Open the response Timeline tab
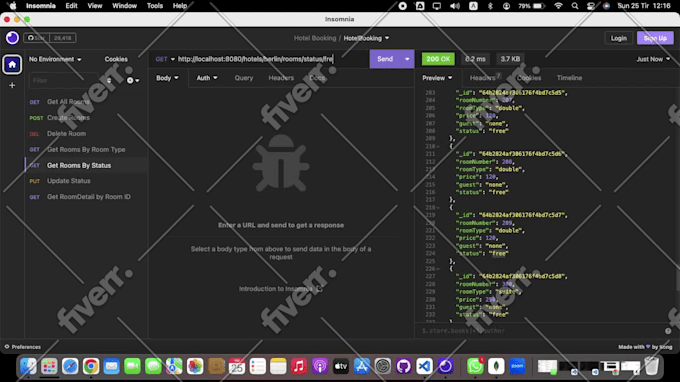This screenshot has height=382, width=680. pos(569,78)
